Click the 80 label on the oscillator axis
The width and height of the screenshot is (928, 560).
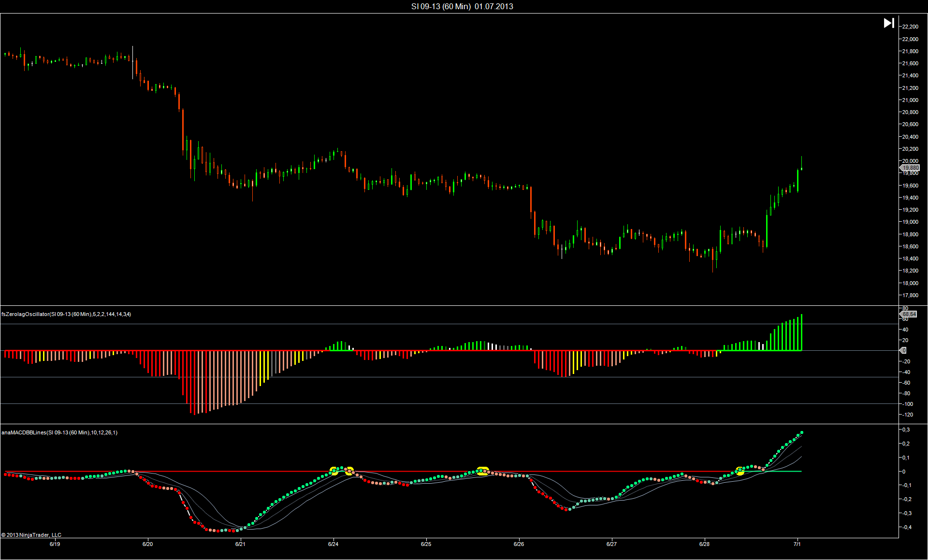(x=905, y=308)
